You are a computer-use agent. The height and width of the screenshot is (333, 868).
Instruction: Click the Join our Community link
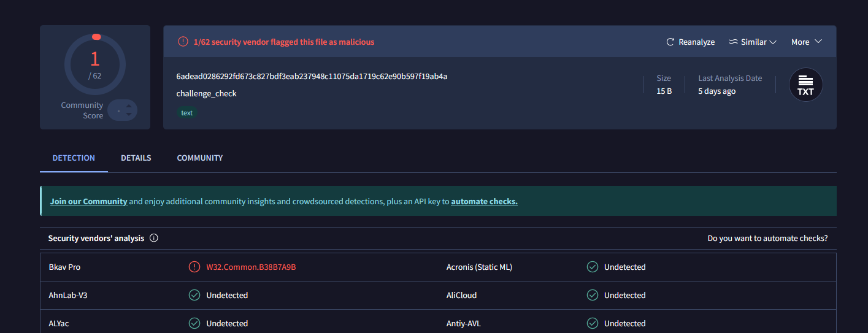(x=88, y=201)
